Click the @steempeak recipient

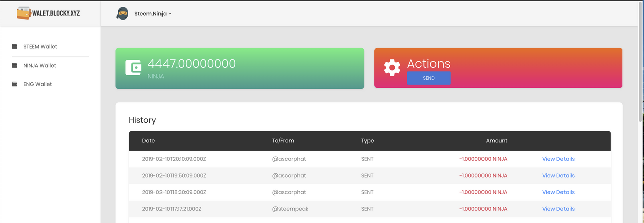290,209
